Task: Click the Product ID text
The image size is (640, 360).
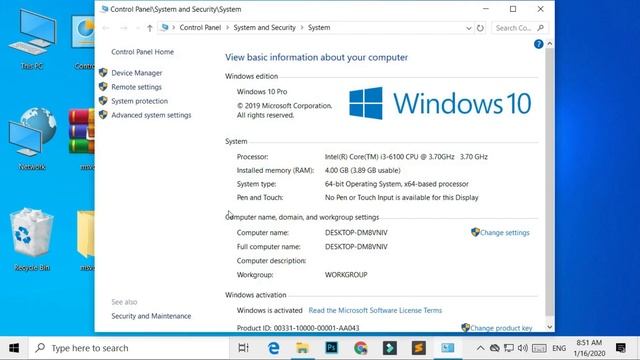Action: coord(298,328)
